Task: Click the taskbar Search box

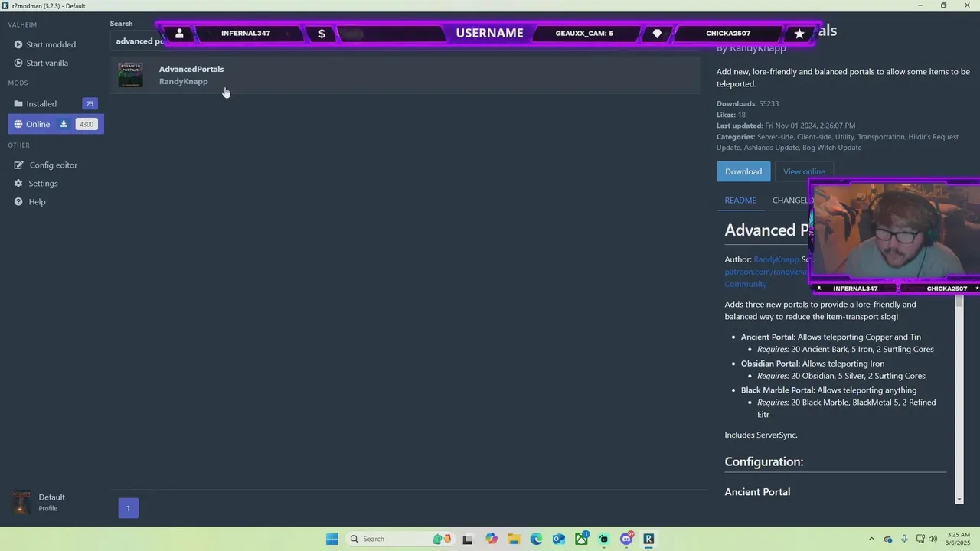Action: pyautogui.click(x=400, y=539)
